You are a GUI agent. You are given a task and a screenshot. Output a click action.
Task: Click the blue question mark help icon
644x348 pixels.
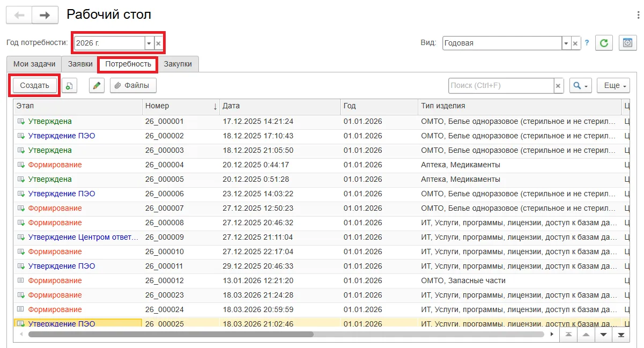(x=587, y=43)
